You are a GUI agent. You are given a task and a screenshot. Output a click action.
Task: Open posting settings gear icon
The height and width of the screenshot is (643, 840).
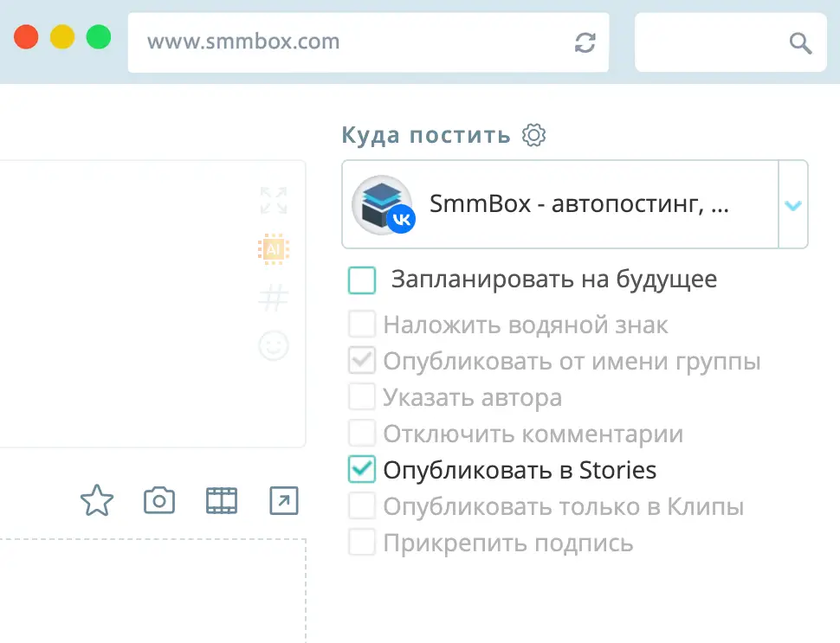[534, 135]
